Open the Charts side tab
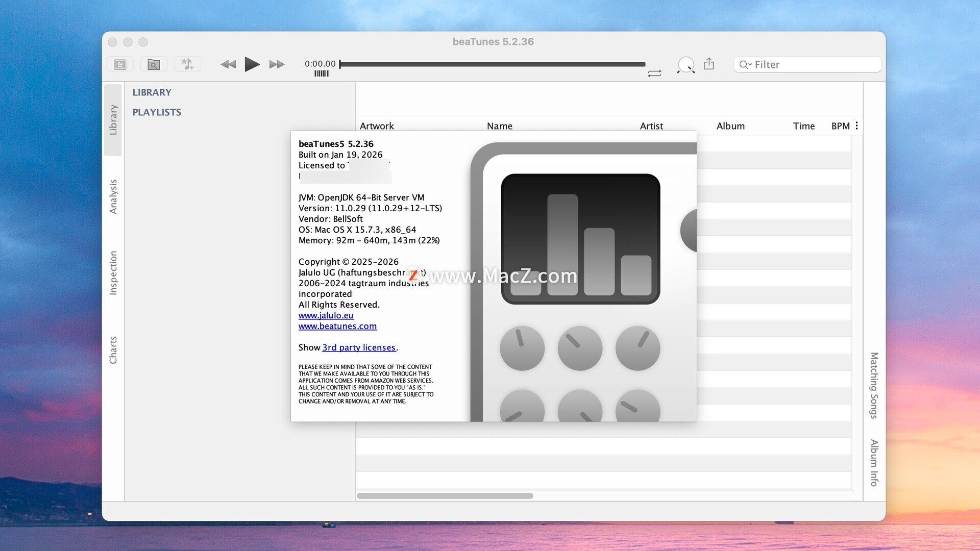The width and height of the screenshot is (980, 551). click(113, 350)
